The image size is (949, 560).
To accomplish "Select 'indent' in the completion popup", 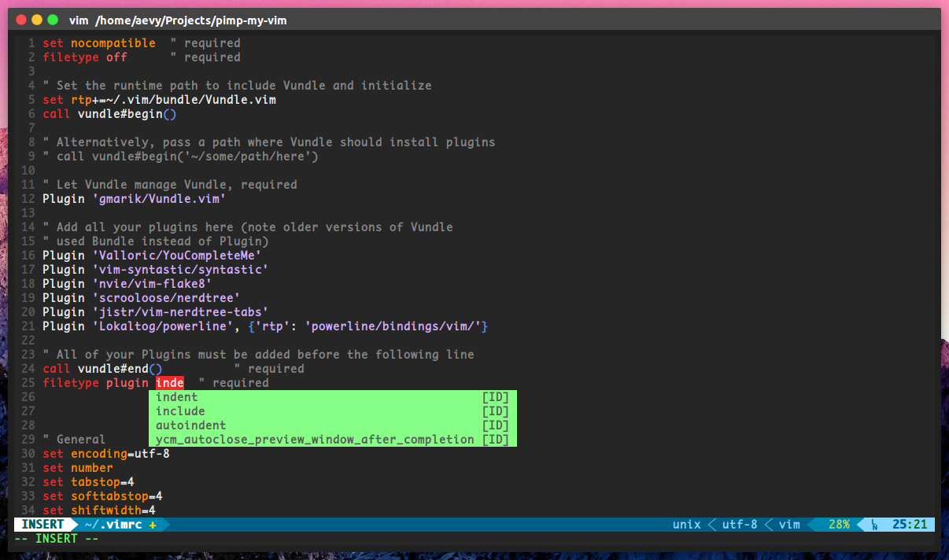I will coord(333,397).
